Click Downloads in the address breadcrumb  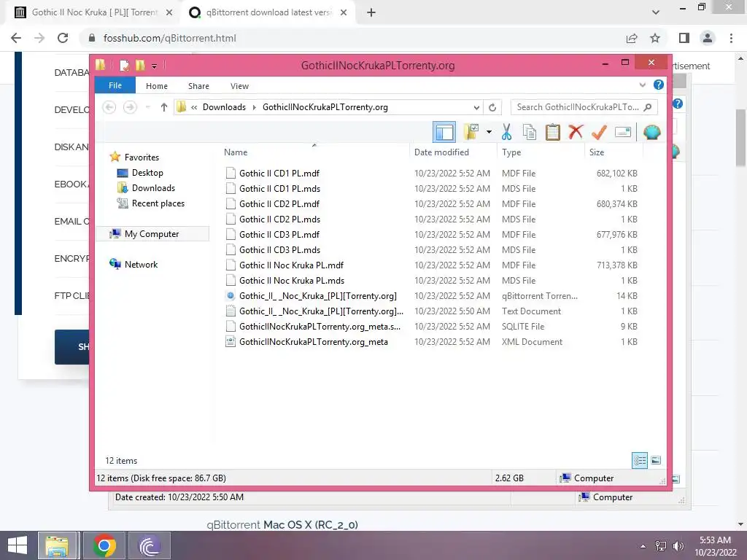224,107
